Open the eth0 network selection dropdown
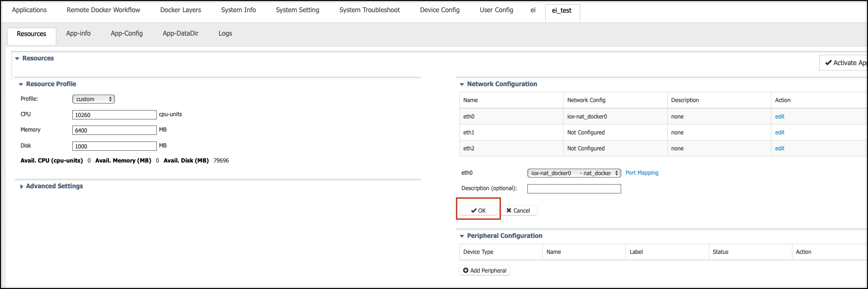Image resolution: width=868 pixels, height=289 pixels. tap(574, 173)
